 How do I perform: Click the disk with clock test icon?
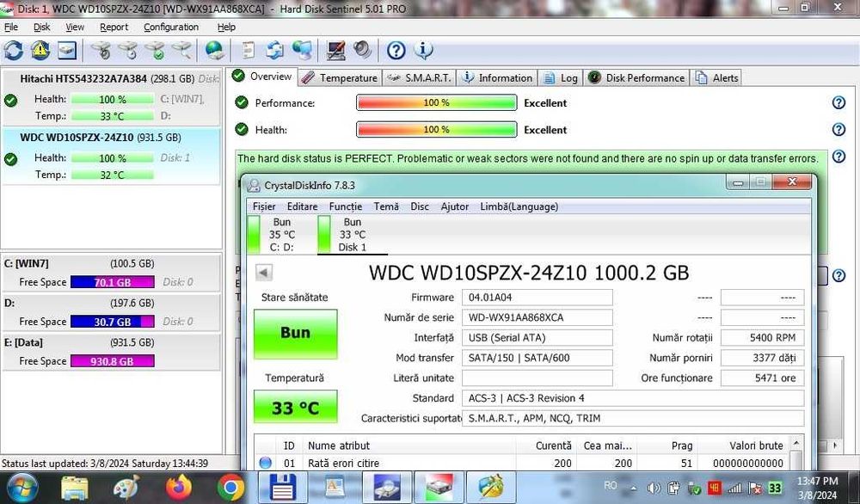click(128, 51)
